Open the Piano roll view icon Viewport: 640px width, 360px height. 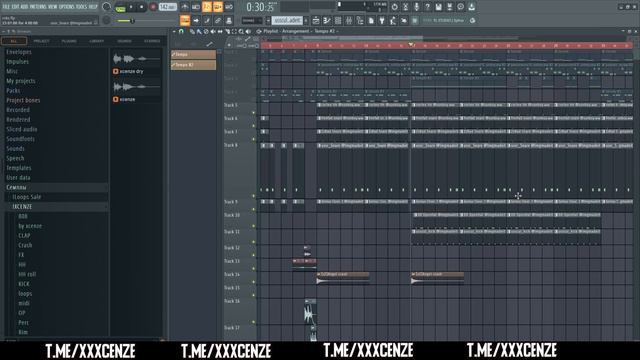pyautogui.click(x=327, y=20)
